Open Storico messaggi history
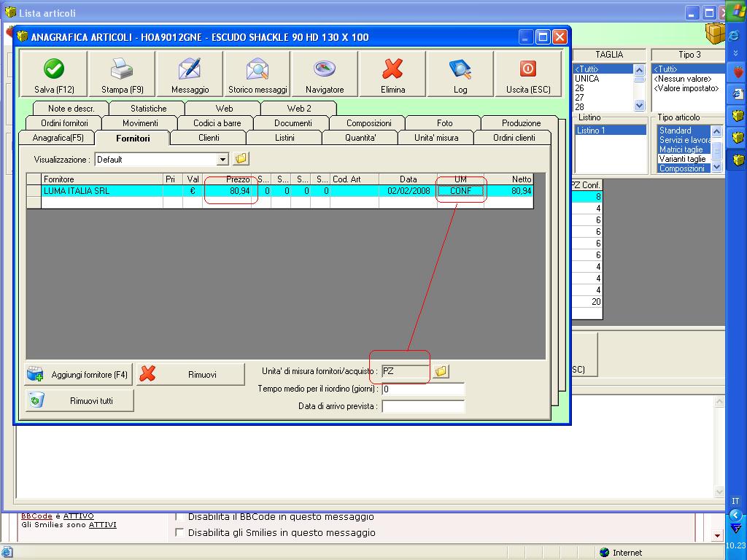 [258, 74]
